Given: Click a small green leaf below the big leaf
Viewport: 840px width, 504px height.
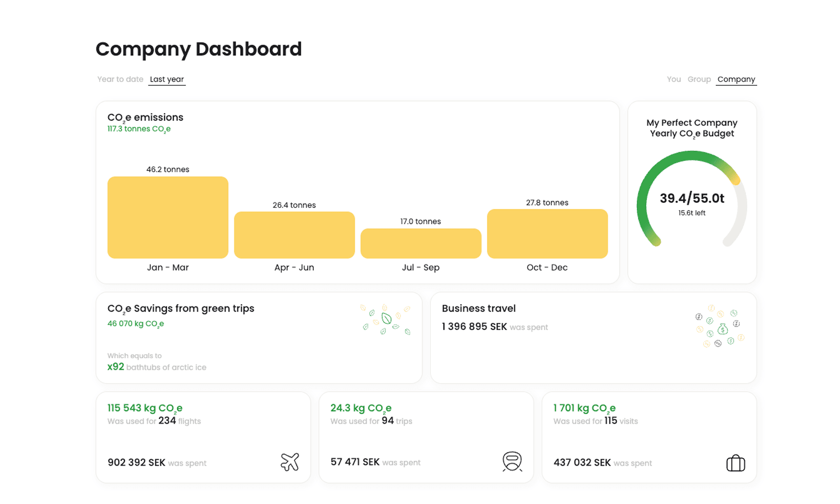Looking at the screenshot, I should tap(383, 331).
